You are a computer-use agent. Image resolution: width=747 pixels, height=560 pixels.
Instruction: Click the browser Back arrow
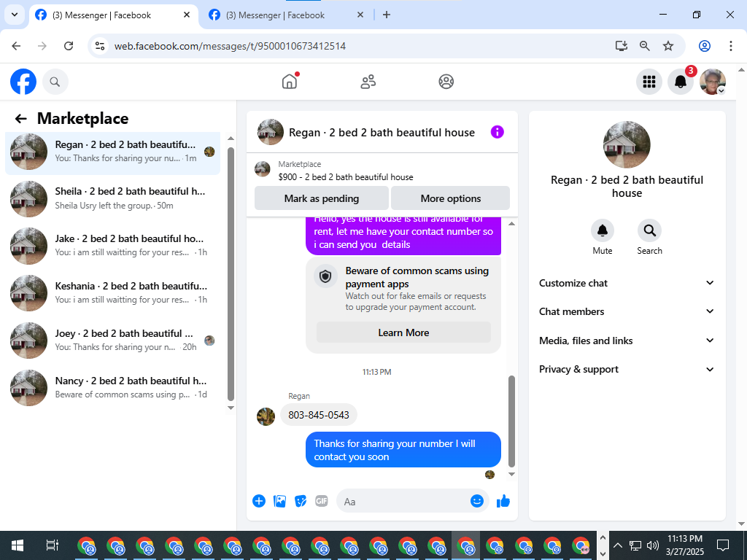(x=17, y=46)
